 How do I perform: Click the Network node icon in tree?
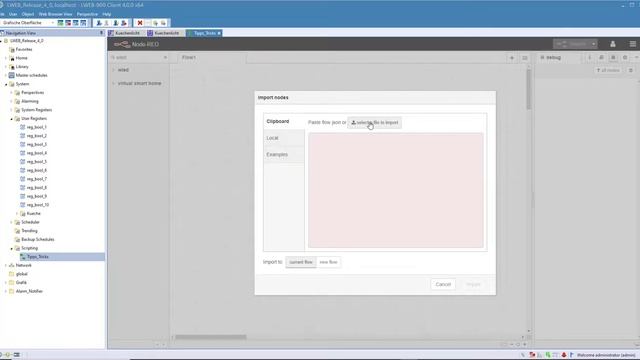(x=12, y=265)
